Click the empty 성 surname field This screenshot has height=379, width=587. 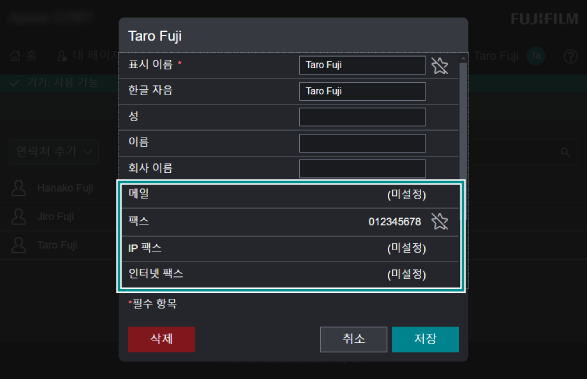tap(362, 117)
